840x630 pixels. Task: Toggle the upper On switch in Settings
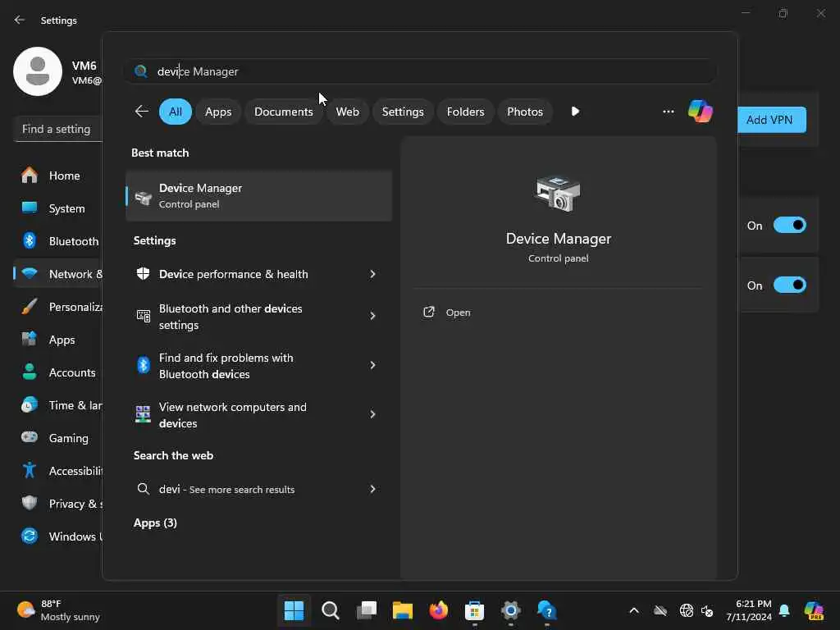(x=790, y=225)
